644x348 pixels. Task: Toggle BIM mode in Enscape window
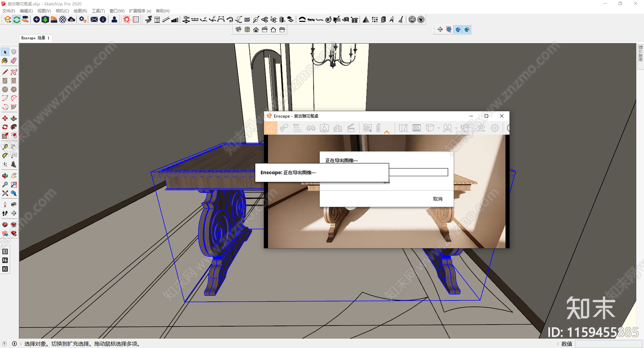coord(297,128)
